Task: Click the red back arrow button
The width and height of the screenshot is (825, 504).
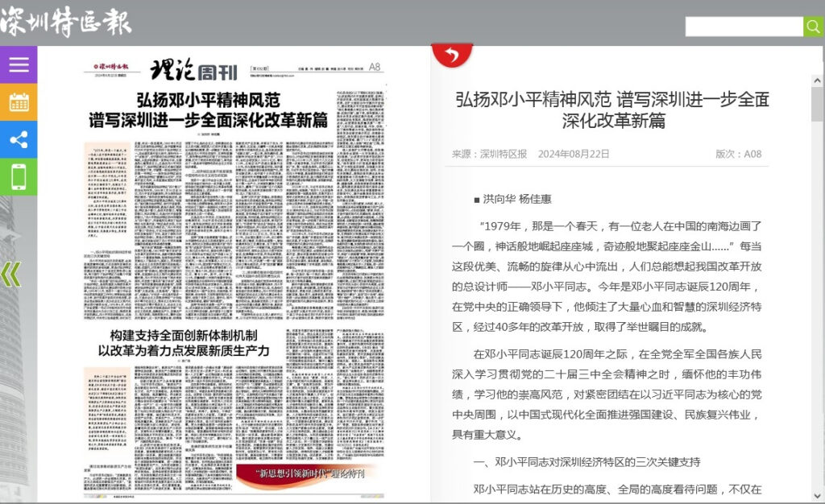Action: (452, 55)
